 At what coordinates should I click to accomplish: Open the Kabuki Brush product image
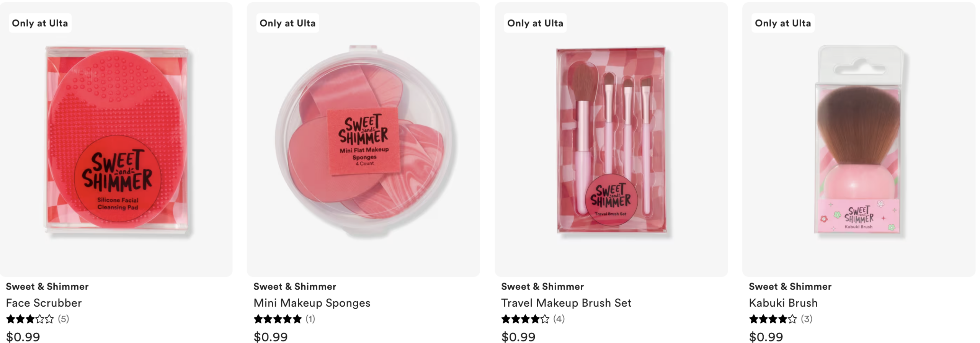point(859,140)
